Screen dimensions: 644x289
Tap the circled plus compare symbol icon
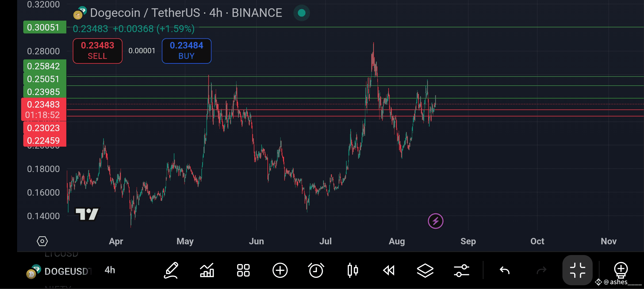[280, 270]
